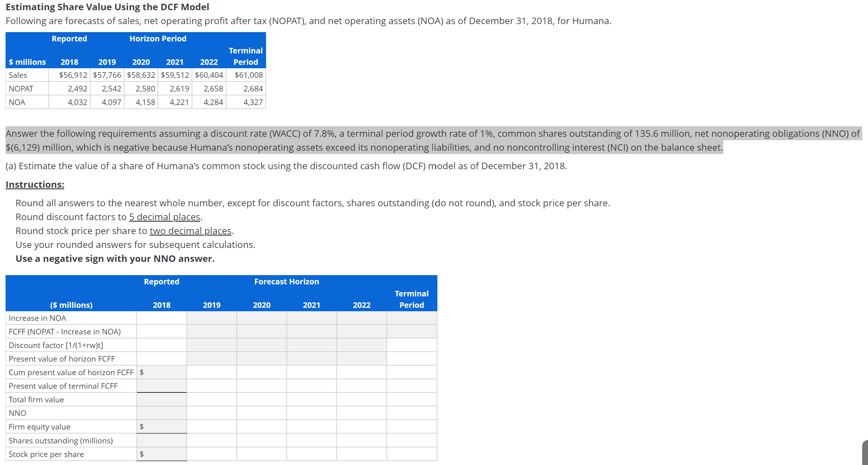Click the NNO answer input field
The image size is (868, 465).
[162, 413]
